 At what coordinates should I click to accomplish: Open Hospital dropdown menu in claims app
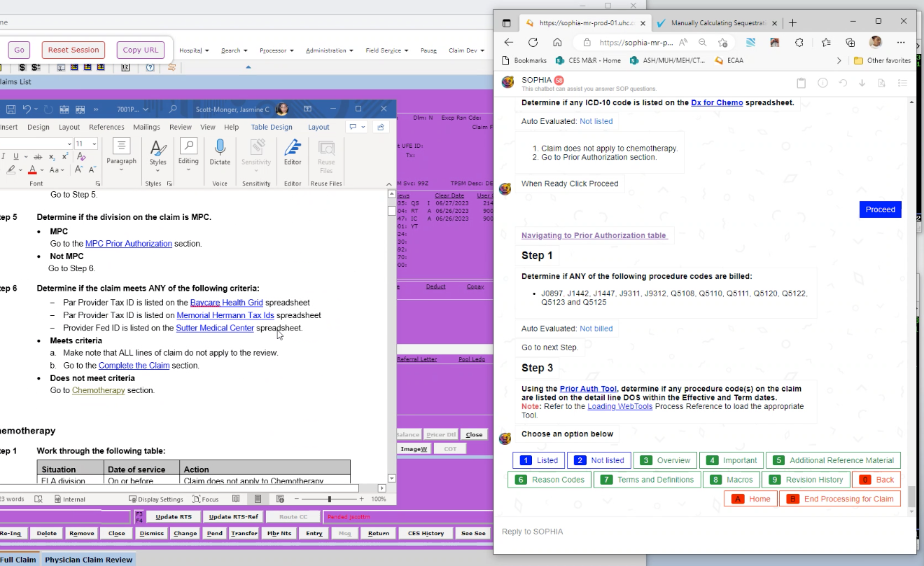click(x=194, y=50)
